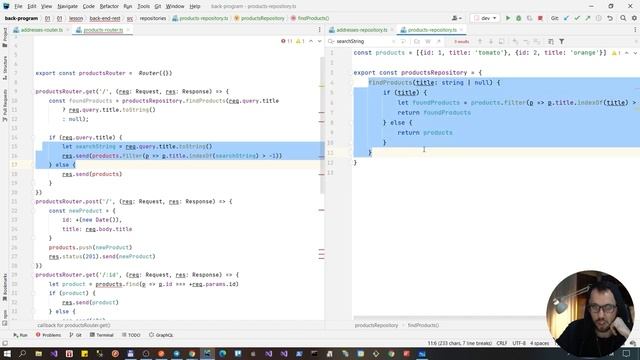Open File Explorer from the taskbar

38,353
